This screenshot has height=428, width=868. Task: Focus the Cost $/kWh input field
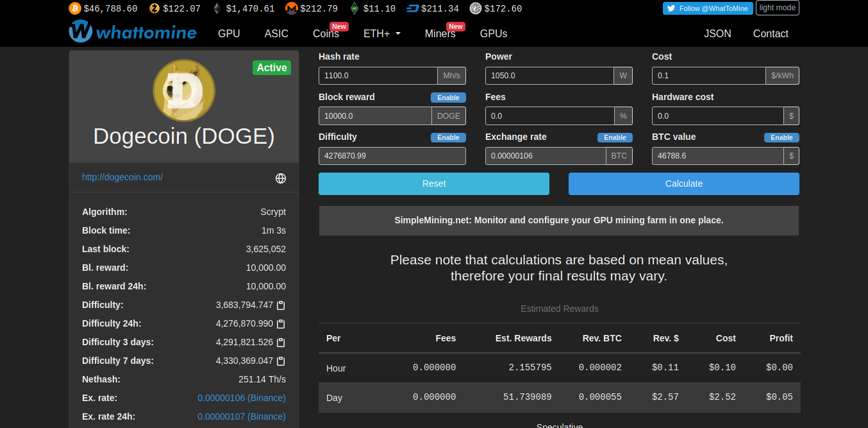pyautogui.click(x=709, y=76)
